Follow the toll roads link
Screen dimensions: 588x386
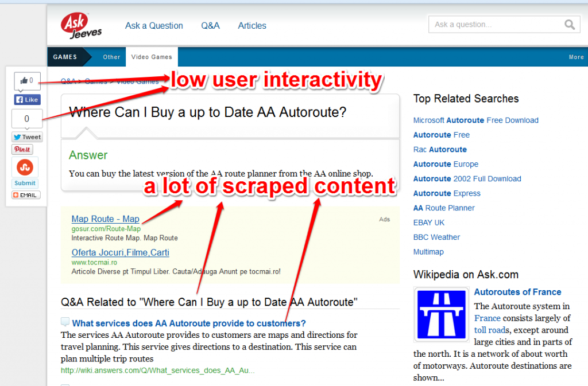pyautogui.click(x=492, y=330)
